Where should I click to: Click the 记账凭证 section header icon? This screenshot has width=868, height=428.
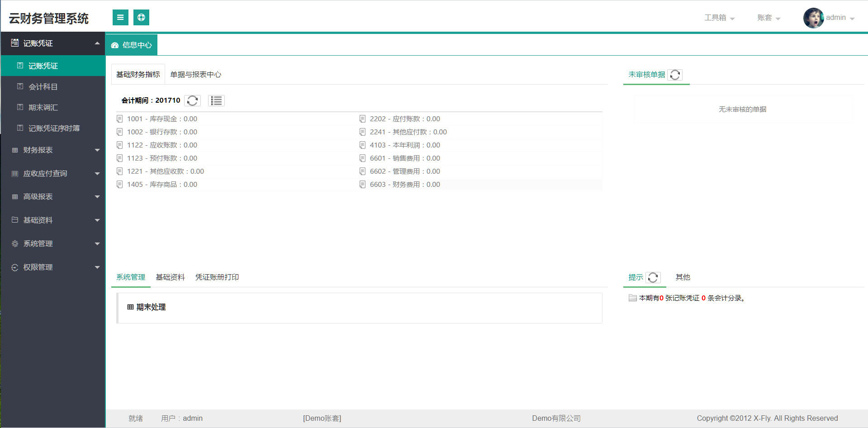[15, 43]
